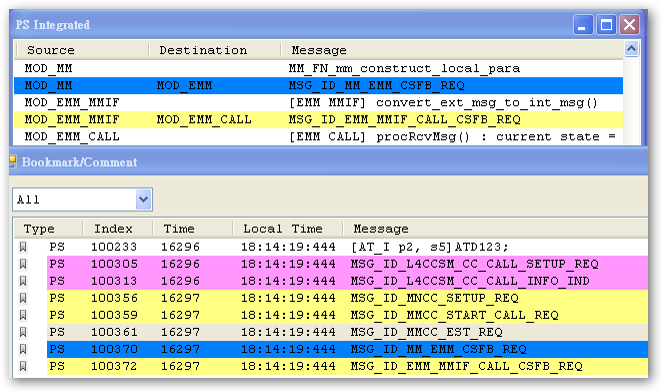Click scroll-up arrow in PS Integrated list
662x392 pixels.
coord(632,49)
